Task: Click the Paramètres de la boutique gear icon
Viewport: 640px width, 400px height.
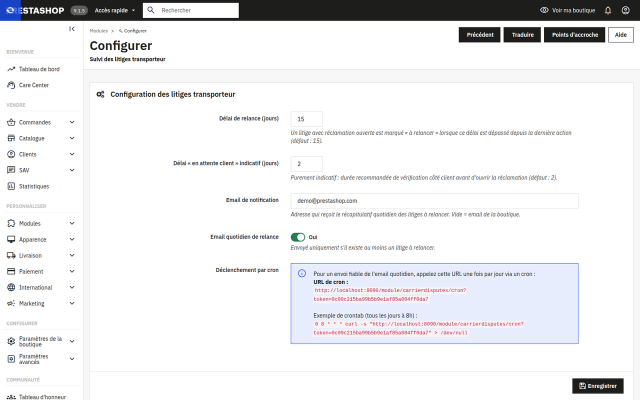Action: coord(11,341)
